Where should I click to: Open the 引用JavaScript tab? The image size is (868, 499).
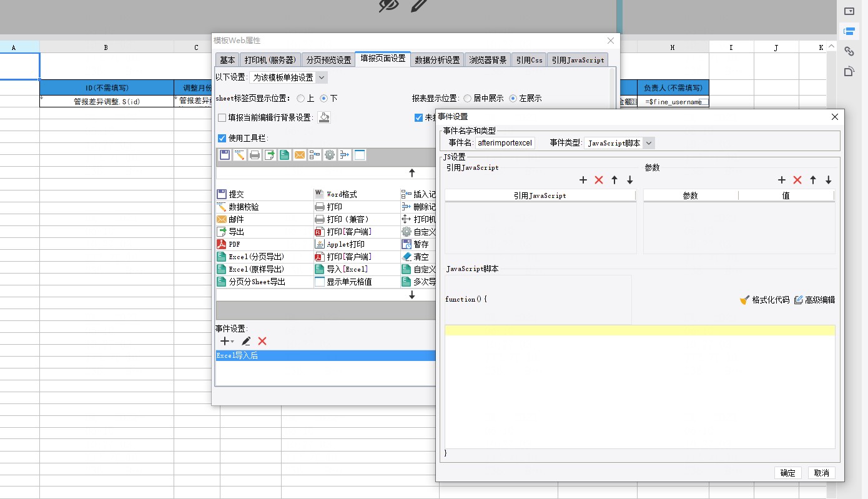click(x=578, y=60)
